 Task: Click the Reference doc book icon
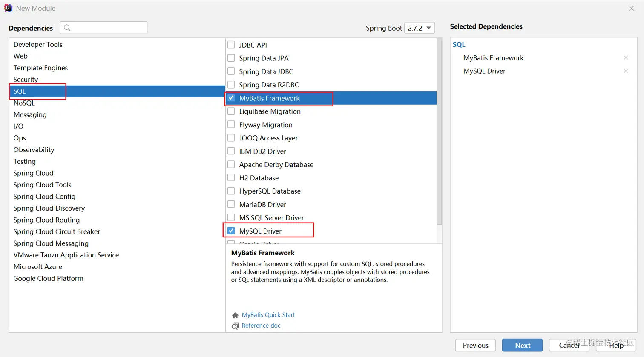(235, 326)
